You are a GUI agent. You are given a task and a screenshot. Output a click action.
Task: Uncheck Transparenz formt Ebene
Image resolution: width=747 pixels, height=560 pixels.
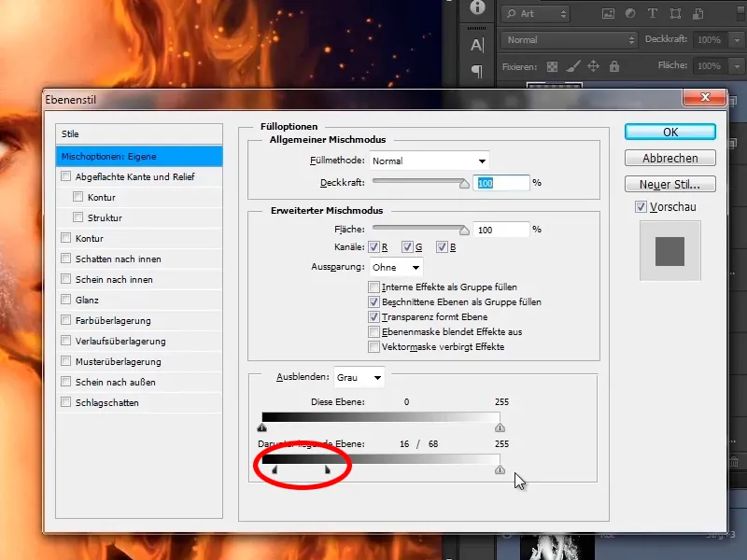pyautogui.click(x=374, y=316)
